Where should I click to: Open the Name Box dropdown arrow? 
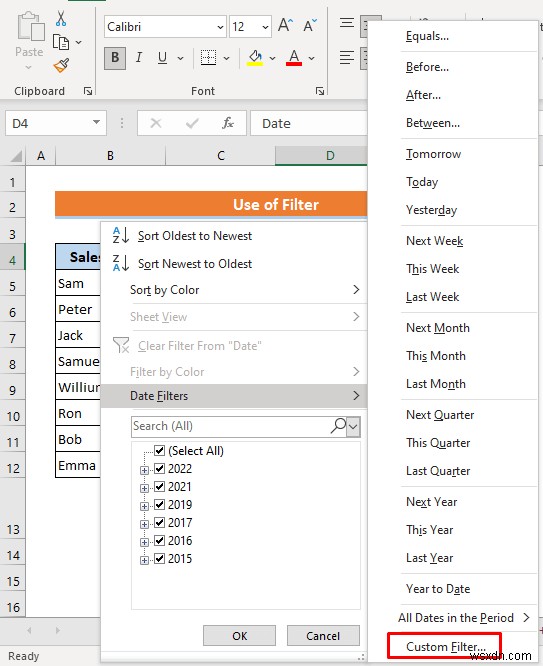tap(97, 123)
